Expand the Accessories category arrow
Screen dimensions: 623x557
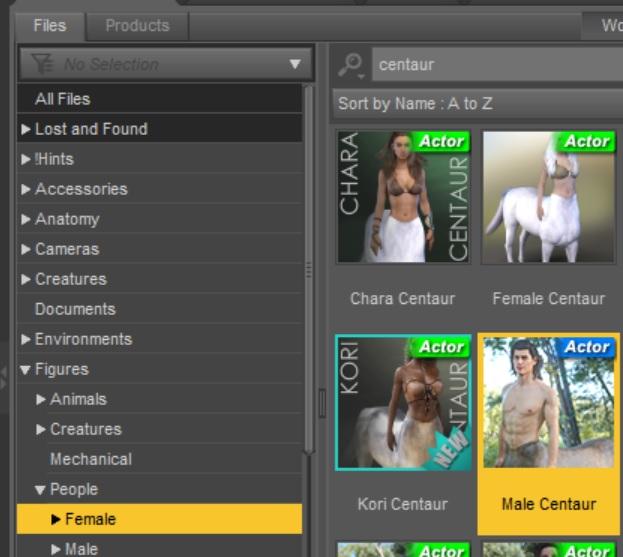[25, 189]
